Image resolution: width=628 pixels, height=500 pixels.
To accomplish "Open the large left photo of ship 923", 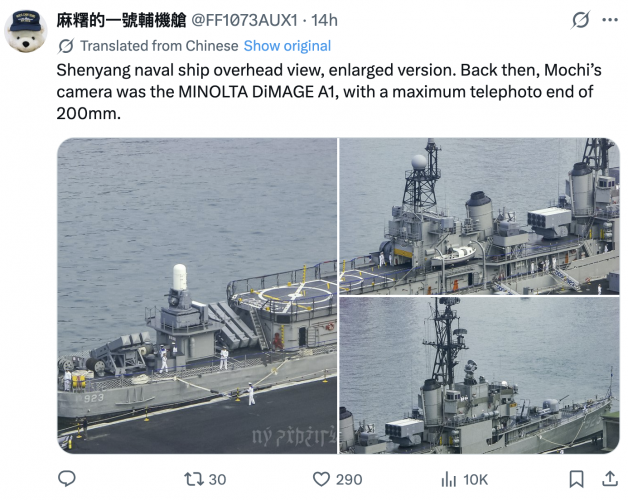I will click(197, 296).
